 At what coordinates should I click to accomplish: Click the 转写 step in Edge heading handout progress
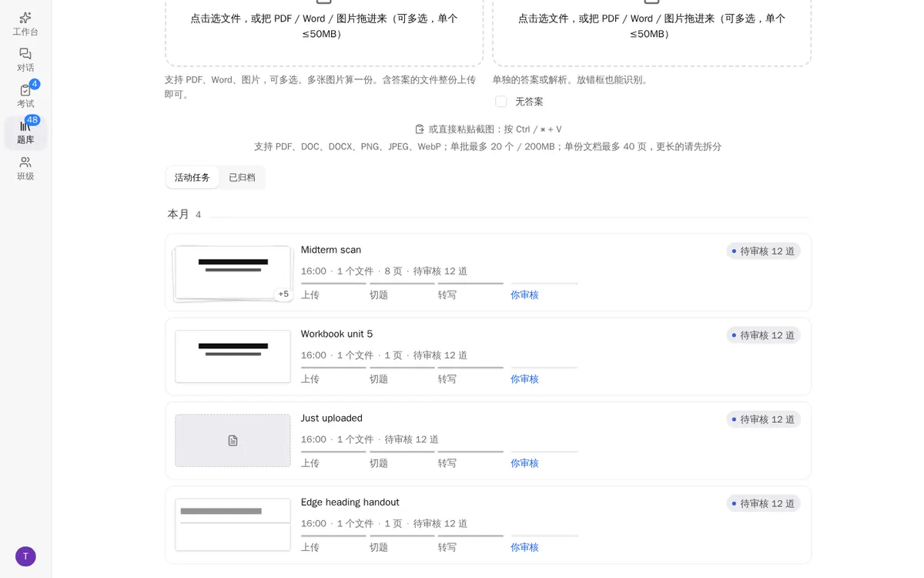point(447,546)
